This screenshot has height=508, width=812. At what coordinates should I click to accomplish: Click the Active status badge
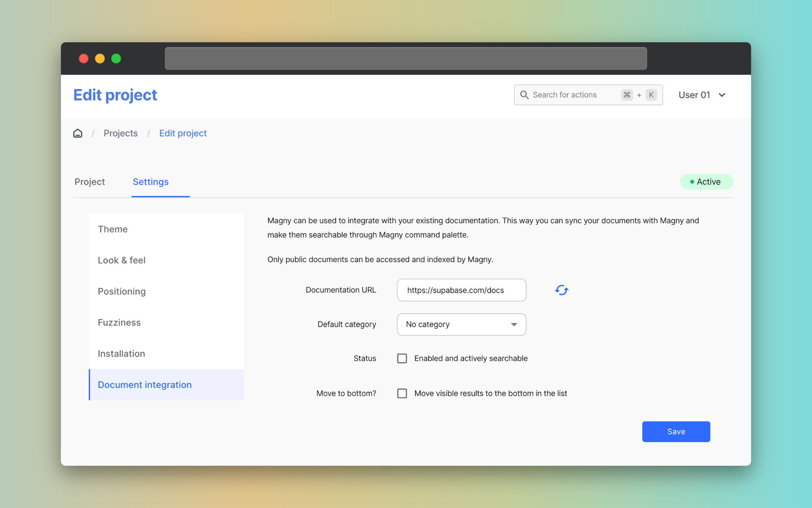[706, 182]
